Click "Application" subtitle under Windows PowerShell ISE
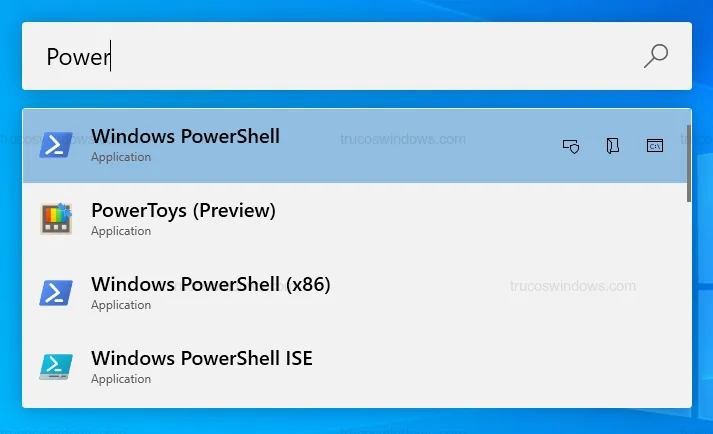Screen dimensions: 713x434 pos(121,379)
